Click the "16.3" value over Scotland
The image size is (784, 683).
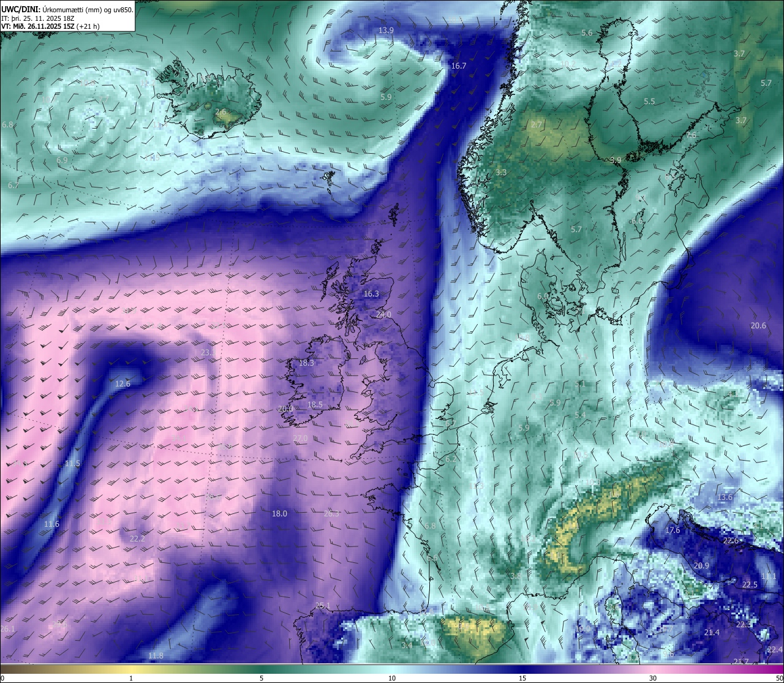click(x=371, y=294)
